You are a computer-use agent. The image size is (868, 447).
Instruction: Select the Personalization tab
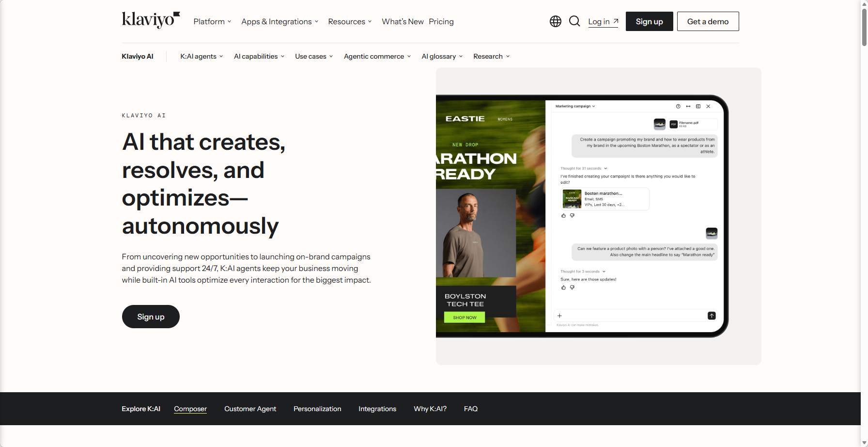[x=317, y=409]
